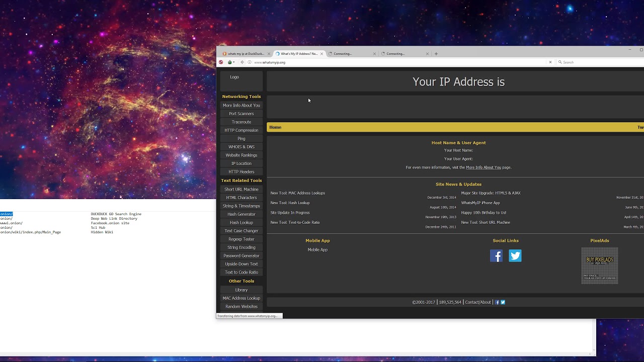The width and height of the screenshot is (644, 362).
Task: Follow the More Info About You page link
Action: pos(484,167)
